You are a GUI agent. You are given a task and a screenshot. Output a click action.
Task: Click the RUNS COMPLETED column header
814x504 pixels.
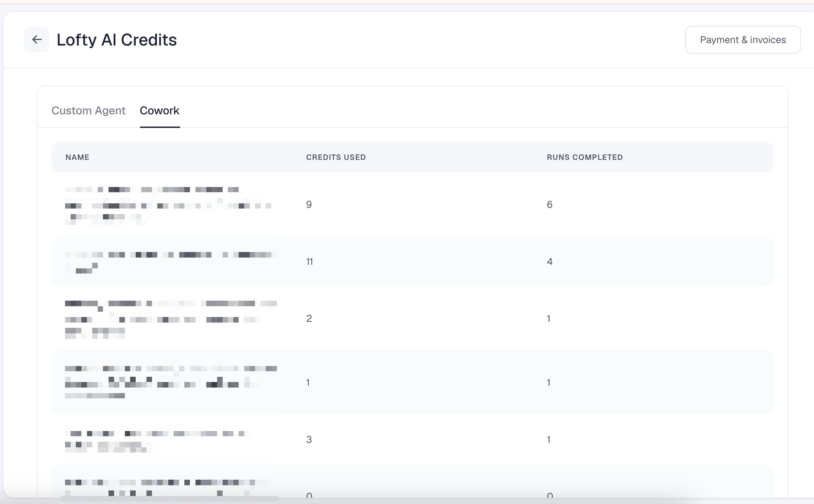click(585, 157)
